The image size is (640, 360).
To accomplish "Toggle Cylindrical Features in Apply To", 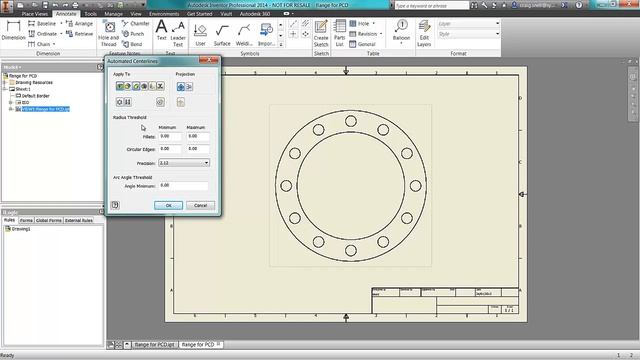I will pyautogui.click(x=136, y=86).
